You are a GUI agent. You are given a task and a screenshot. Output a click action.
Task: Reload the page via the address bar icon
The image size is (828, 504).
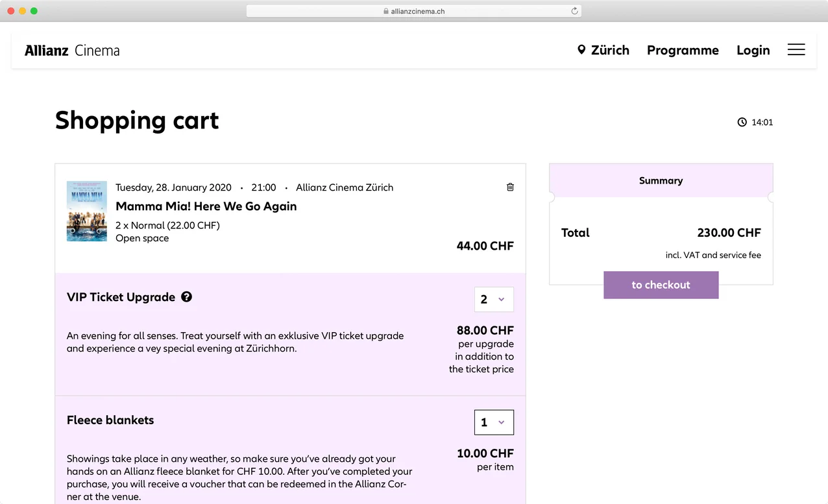point(574,10)
